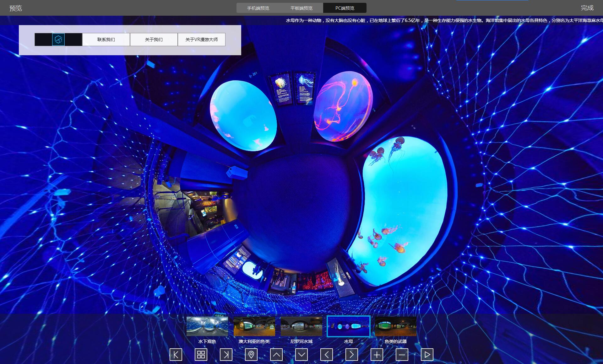Open the map location pin icon
603x364 pixels.
click(251, 355)
